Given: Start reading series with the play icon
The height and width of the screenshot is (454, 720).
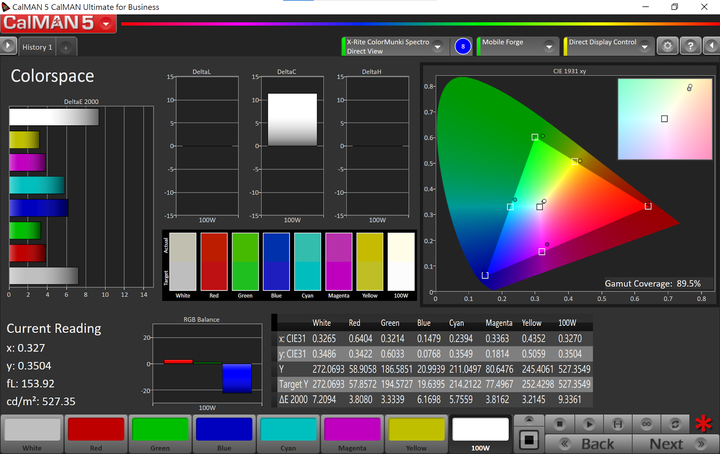Looking at the screenshot, I should [x=589, y=424].
